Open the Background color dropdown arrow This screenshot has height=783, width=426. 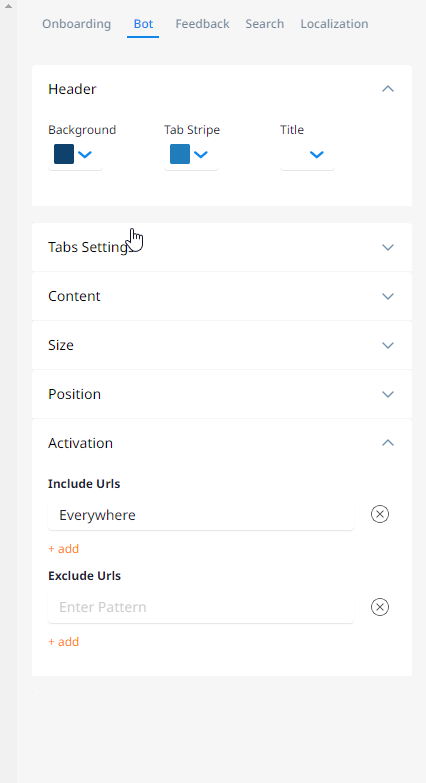pos(85,154)
